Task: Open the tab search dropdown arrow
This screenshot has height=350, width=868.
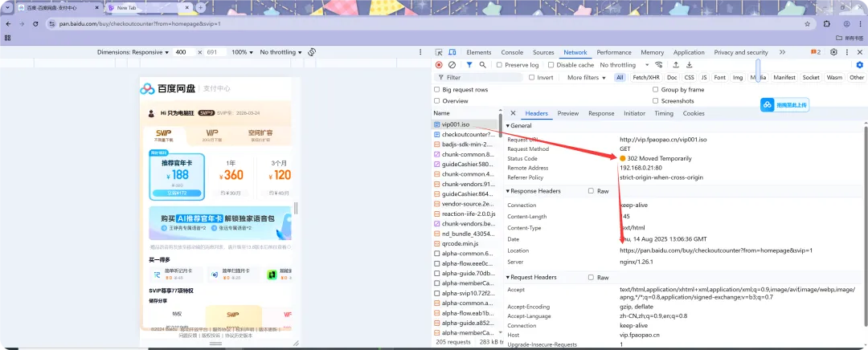Action: tap(8, 8)
